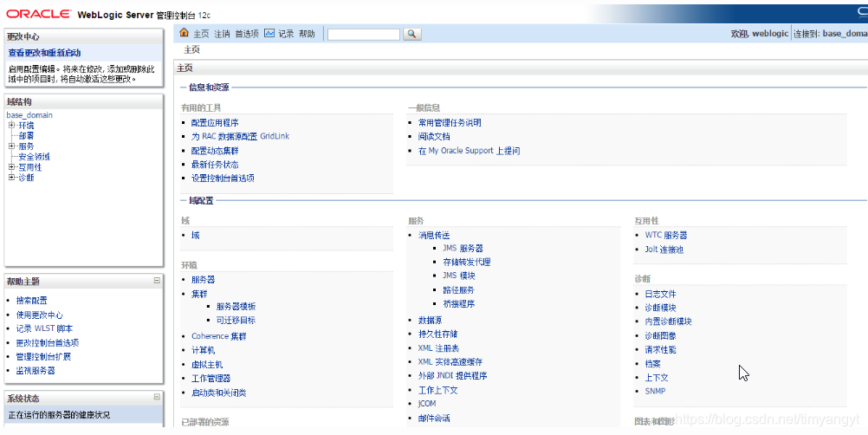Open 为 RAC 数据源配置 GridLink link

(x=240, y=136)
